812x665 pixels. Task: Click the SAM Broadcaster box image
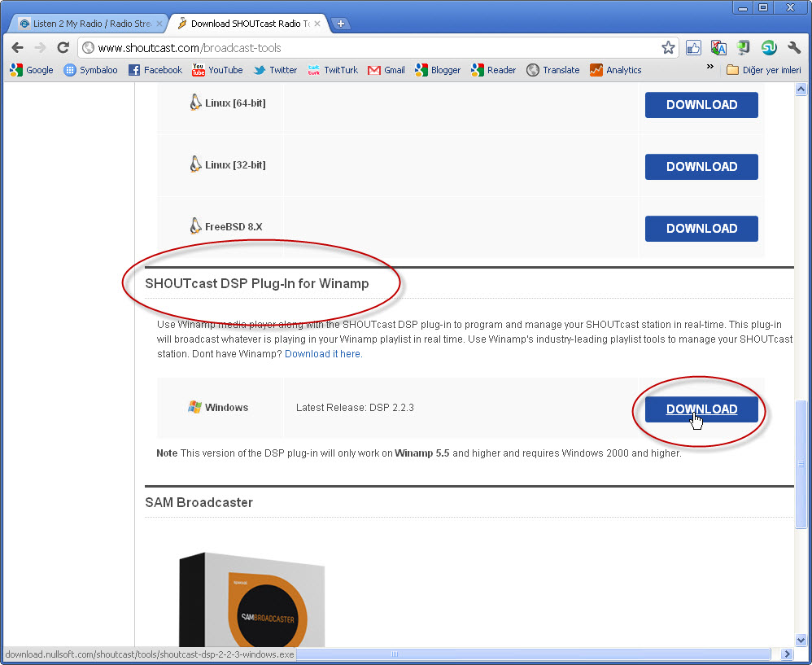click(x=252, y=600)
